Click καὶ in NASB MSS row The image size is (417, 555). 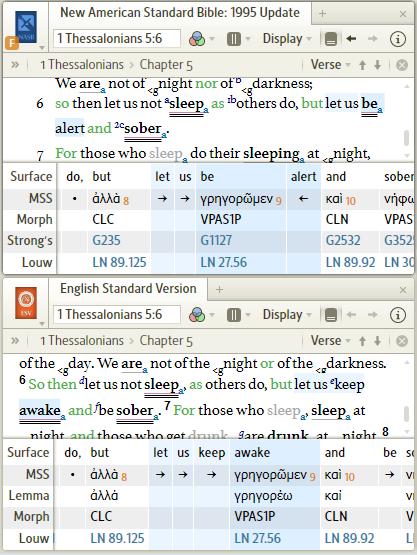[334, 199]
